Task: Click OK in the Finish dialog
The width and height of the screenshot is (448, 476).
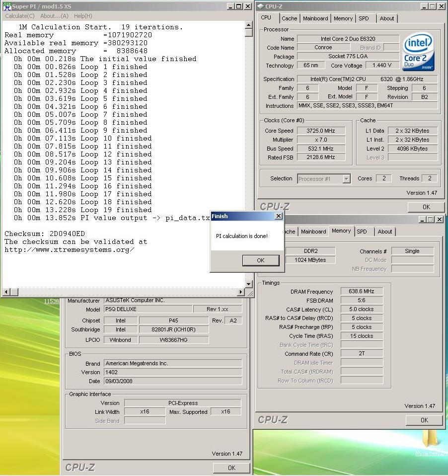Action: [x=261, y=260]
